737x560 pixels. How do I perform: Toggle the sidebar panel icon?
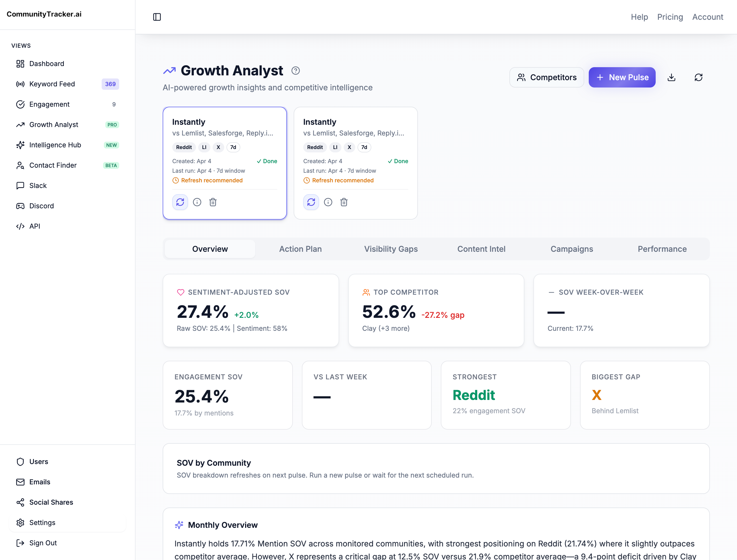(x=157, y=17)
